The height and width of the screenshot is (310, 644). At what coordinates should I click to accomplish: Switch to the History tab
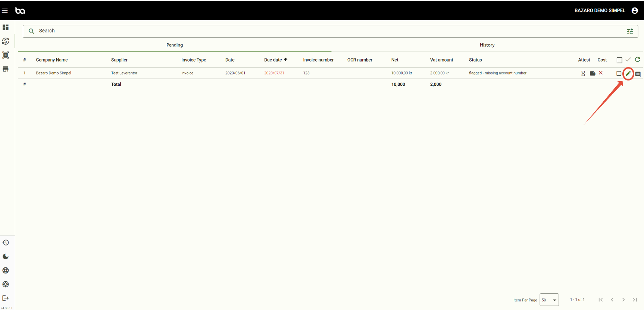click(487, 45)
